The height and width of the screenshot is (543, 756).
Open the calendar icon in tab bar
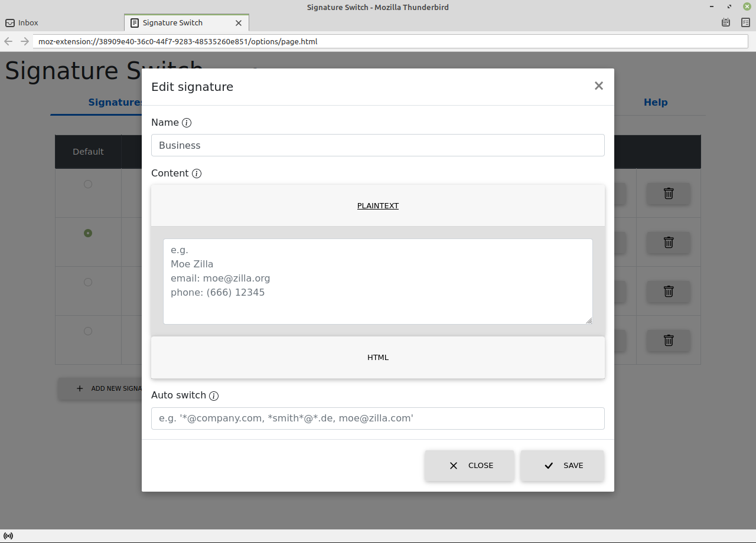[x=726, y=22]
